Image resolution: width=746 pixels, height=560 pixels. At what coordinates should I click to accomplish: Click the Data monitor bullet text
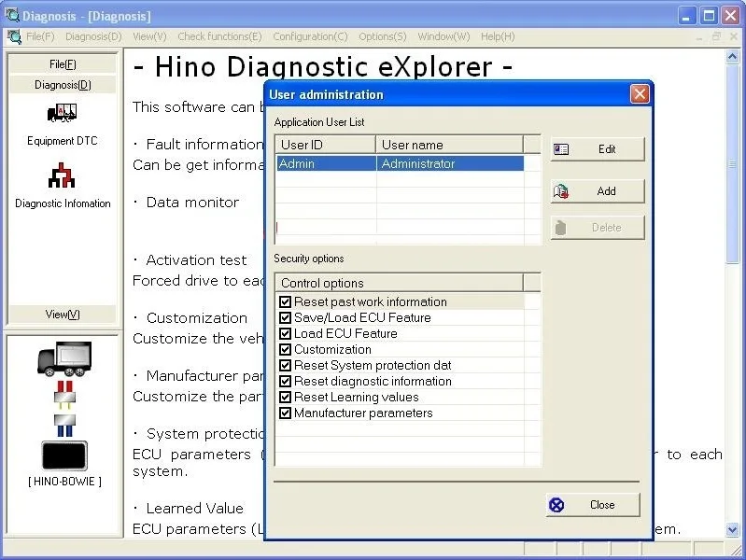coord(192,203)
